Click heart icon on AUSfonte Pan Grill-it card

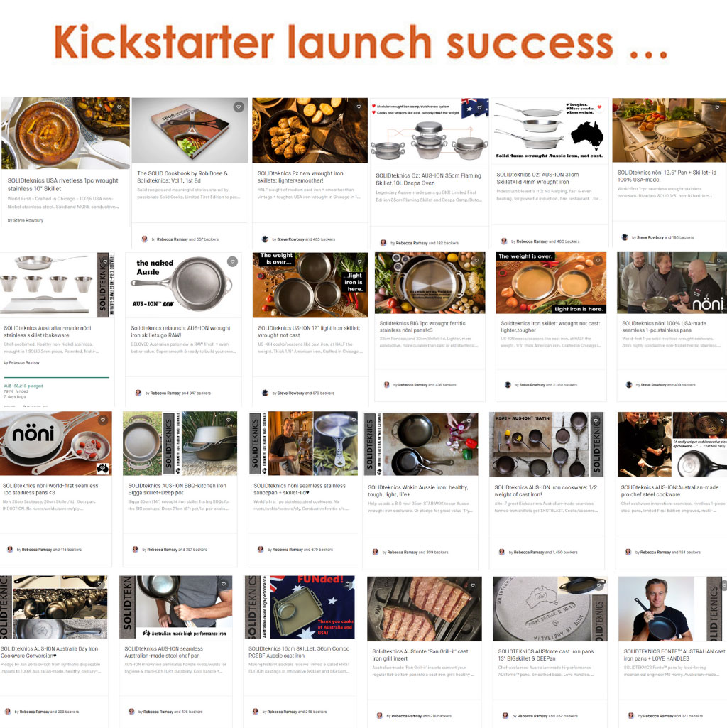click(x=473, y=585)
